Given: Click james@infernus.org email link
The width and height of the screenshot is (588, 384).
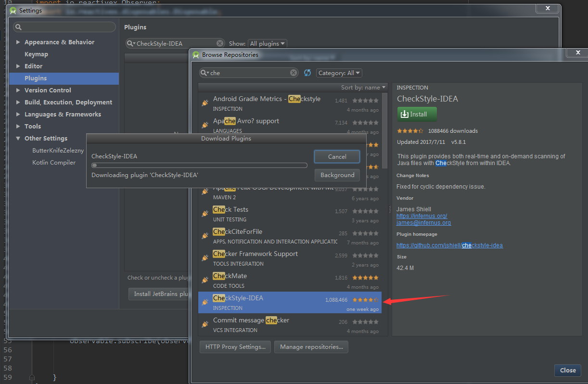Looking at the screenshot, I should pyautogui.click(x=423, y=223).
